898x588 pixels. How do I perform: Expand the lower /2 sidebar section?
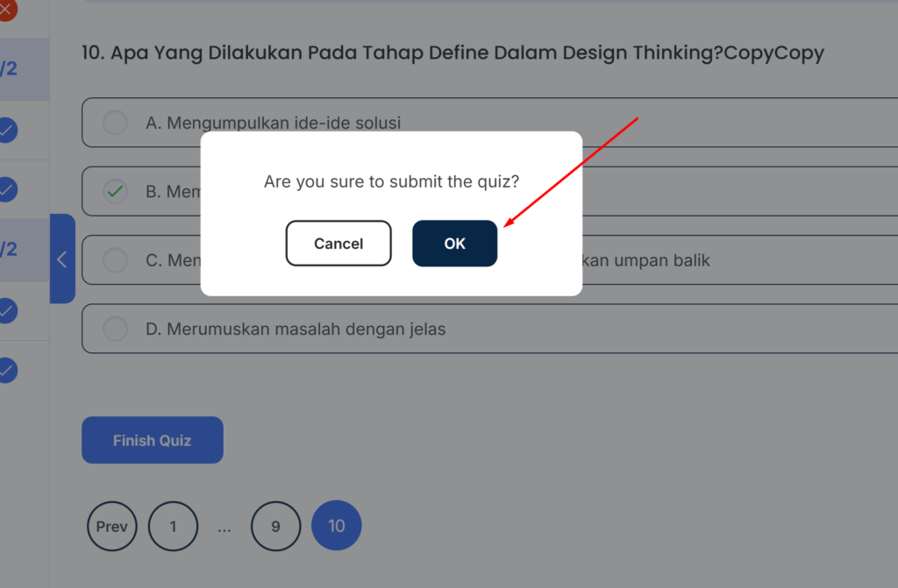(x=24, y=250)
